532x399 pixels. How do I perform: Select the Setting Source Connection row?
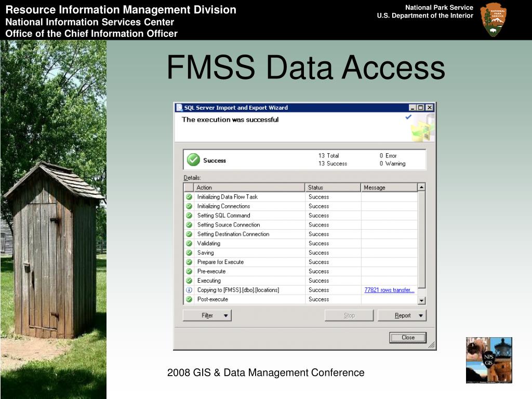(x=301, y=224)
